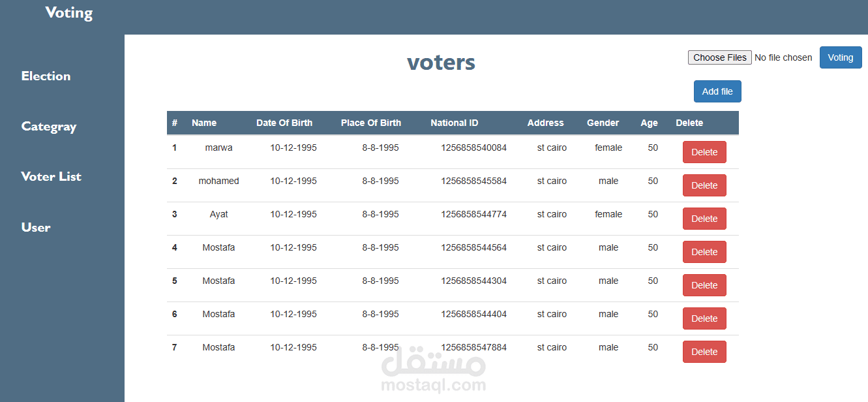Select national ID 1256858540084 cell
Screen dimensions: 868x402
pos(473,148)
